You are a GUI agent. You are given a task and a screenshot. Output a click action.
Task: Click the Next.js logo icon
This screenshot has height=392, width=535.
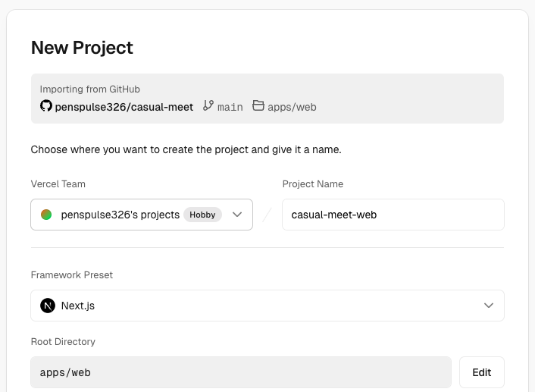click(x=48, y=306)
